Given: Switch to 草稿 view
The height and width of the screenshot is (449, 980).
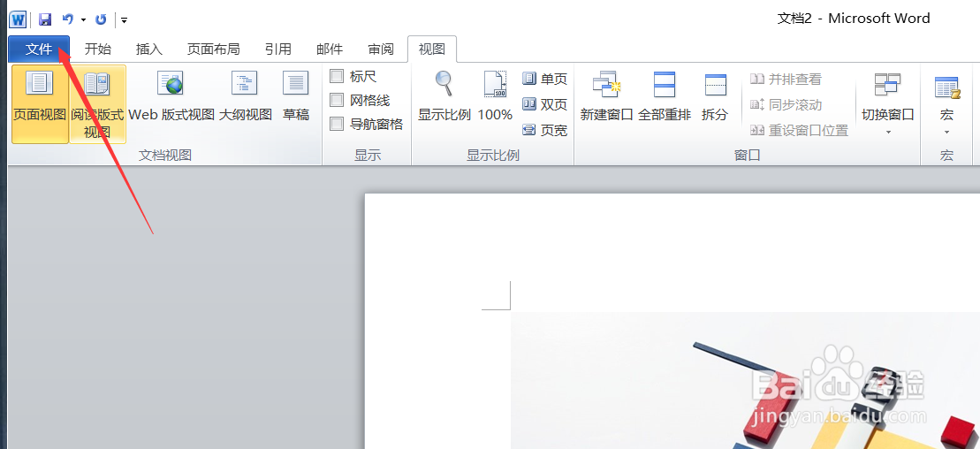Looking at the screenshot, I should [296, 97].
